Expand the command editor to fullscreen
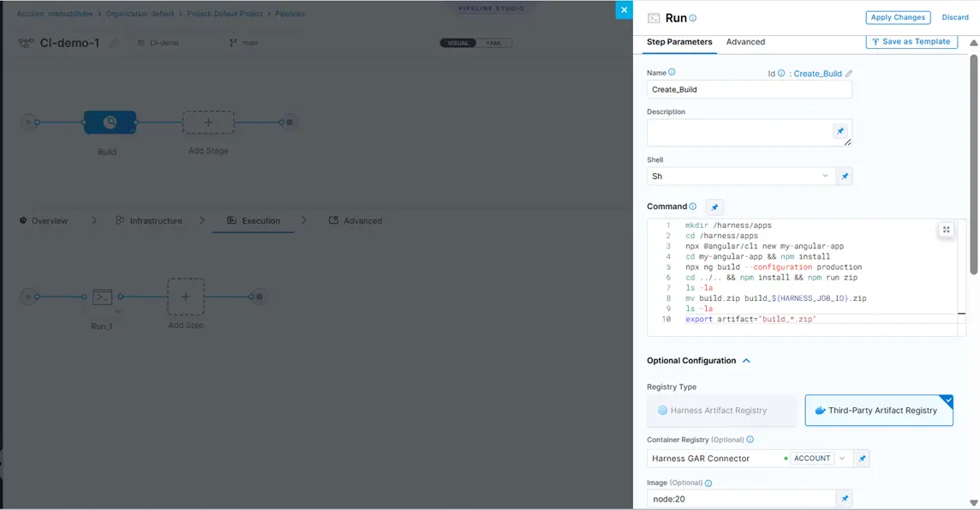This screenshot has height=510, width=980. point(947,230)
